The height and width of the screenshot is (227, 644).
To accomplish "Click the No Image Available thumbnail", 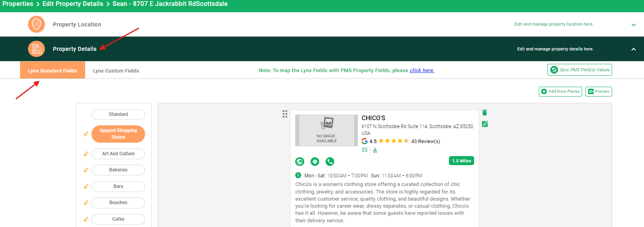I will (327, 130).
